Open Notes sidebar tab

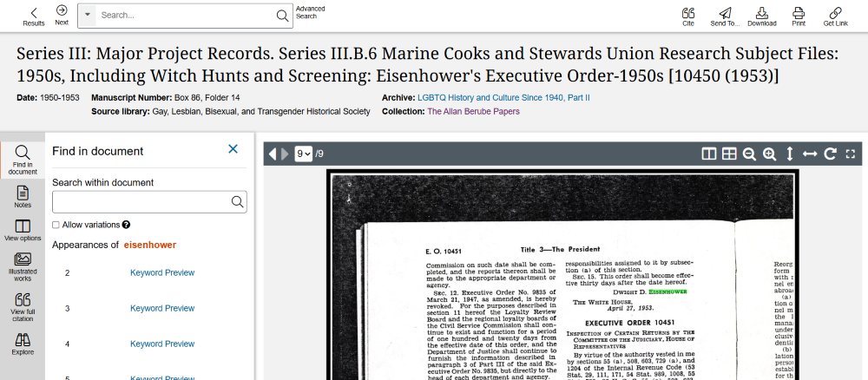click(23, 196)
